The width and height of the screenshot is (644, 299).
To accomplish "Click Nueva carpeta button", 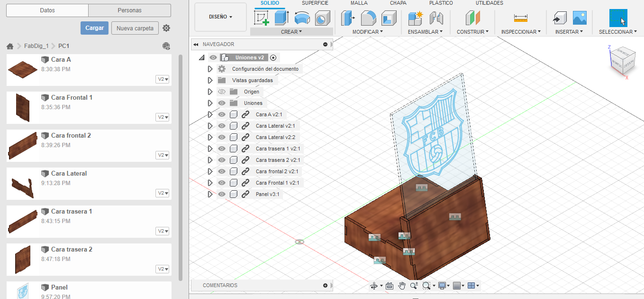I will coord(135,28).
